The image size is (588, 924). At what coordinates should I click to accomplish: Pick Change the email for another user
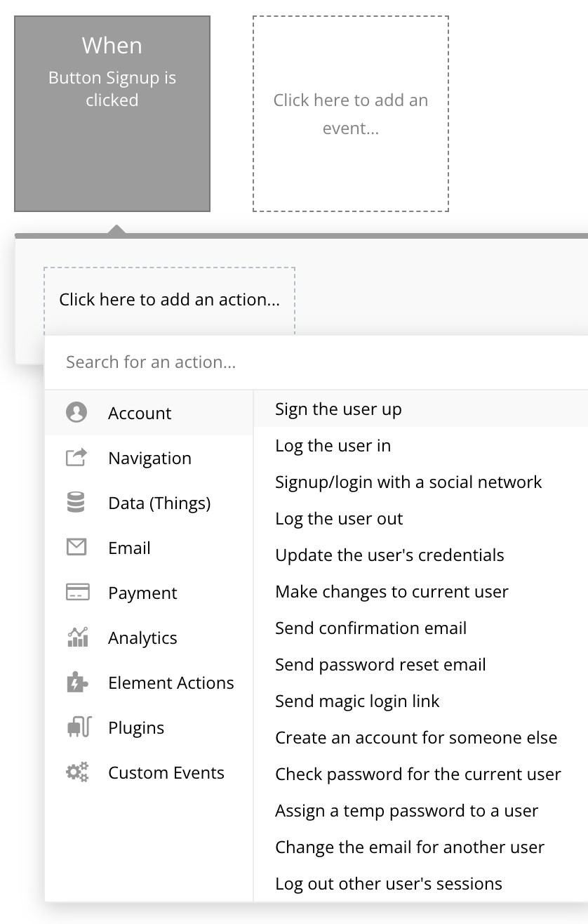click(x=421, y=847)
